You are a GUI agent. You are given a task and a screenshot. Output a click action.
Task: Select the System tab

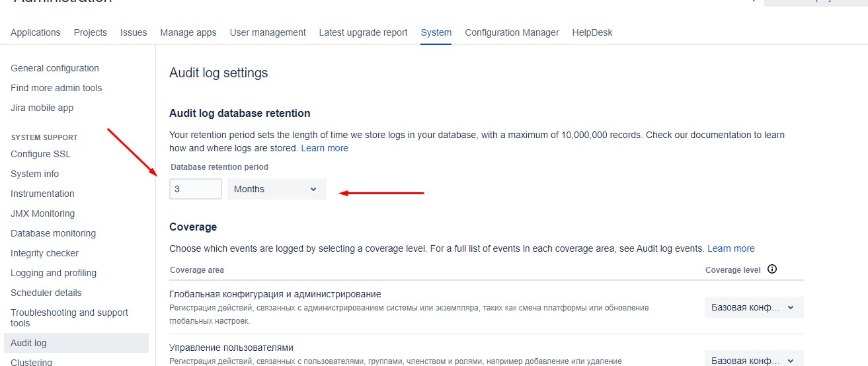click(x=436, y=32)
